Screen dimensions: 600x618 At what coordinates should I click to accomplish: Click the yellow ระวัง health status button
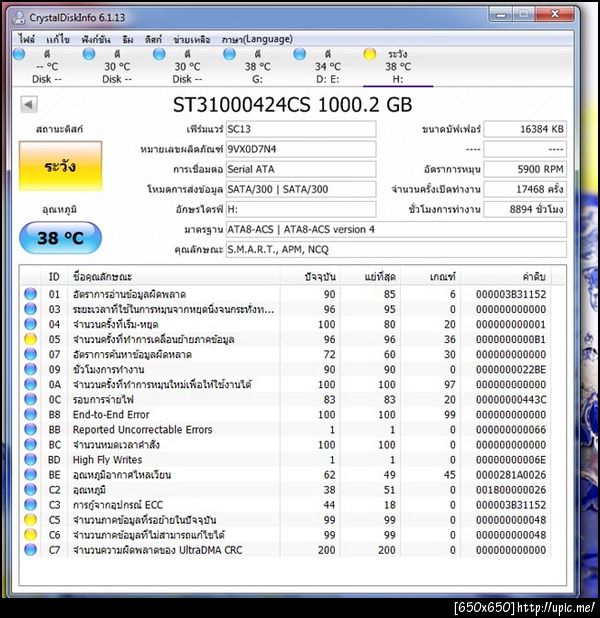coord(60,166)
